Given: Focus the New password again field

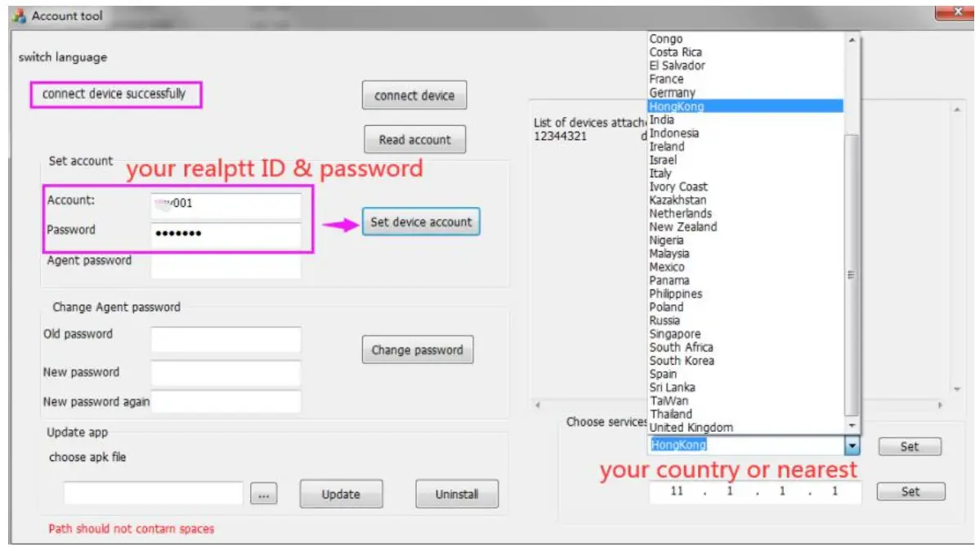Looking at the screenshot, I should [226, 401].
